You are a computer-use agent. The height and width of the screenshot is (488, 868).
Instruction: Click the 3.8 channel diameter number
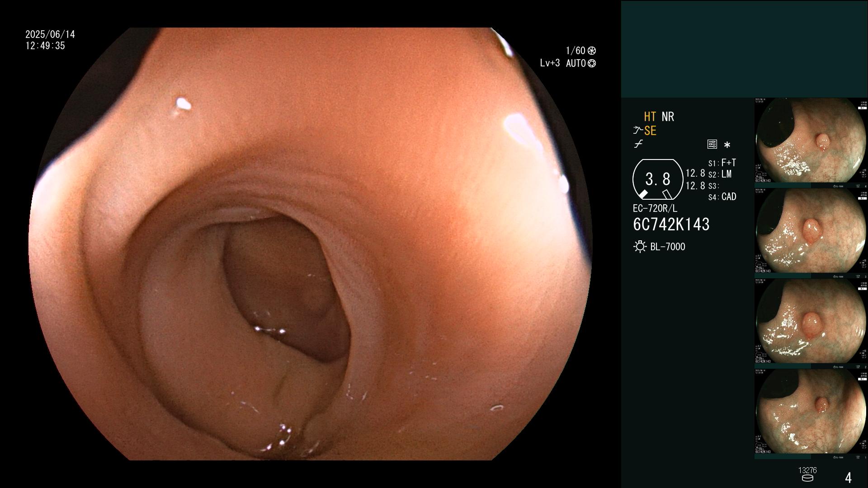point(658,179)
